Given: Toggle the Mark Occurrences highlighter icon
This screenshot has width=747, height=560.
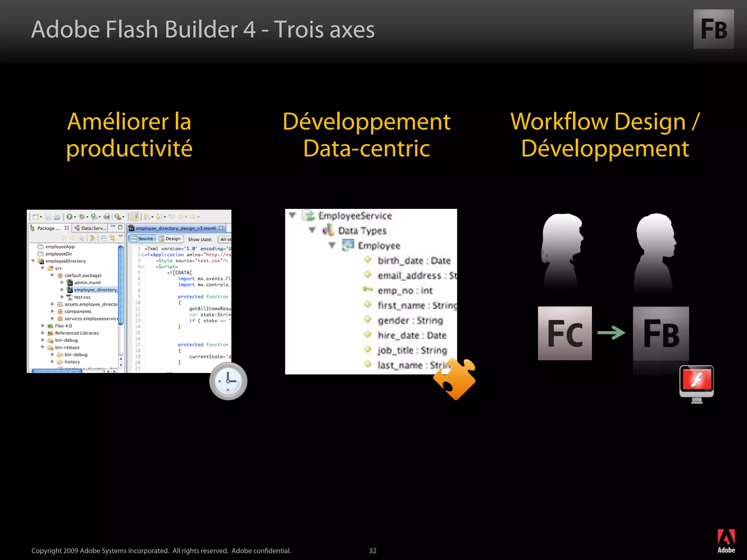Looking at the screenshot, I should (x=135, y=217).
